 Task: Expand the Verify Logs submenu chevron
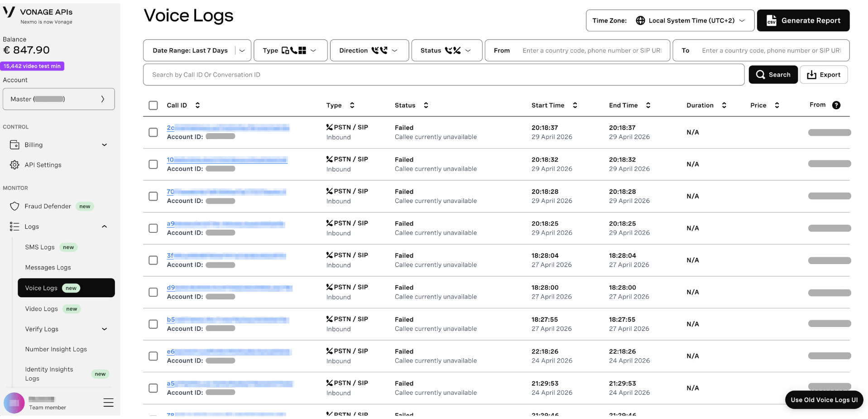click(x=104, y=329)
